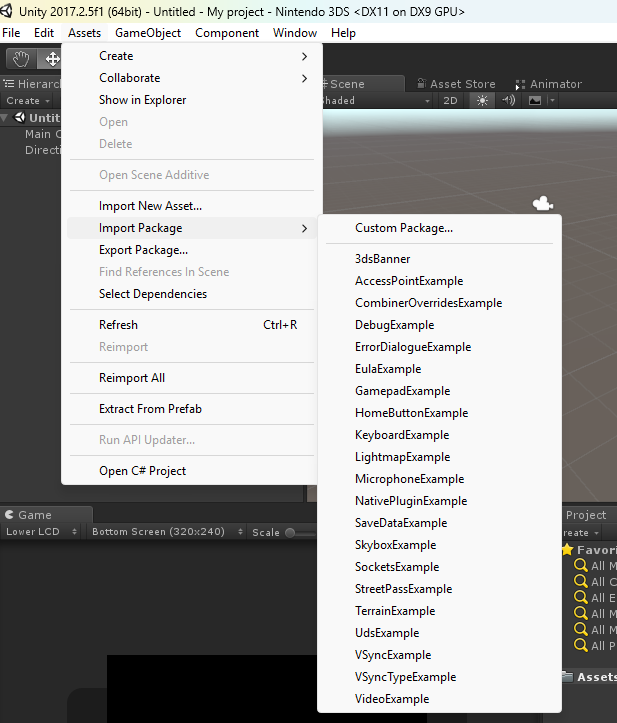
Task: Import StreetPassExample package
Action: tap(439, 589)
